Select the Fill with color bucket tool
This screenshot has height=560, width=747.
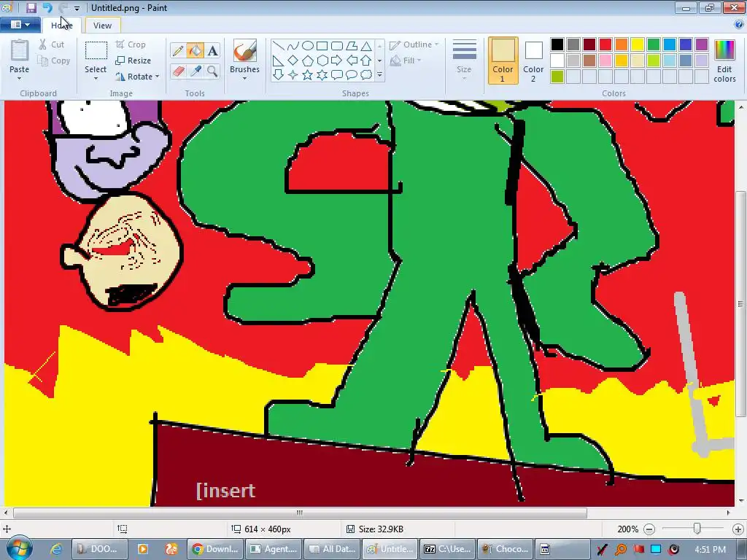point(195,50)
